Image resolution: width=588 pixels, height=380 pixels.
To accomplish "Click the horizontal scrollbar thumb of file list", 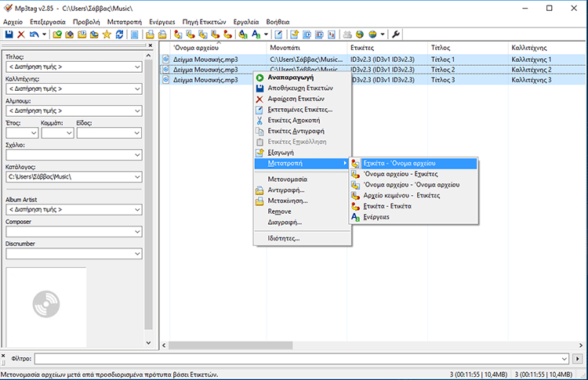I will (230, 346).
